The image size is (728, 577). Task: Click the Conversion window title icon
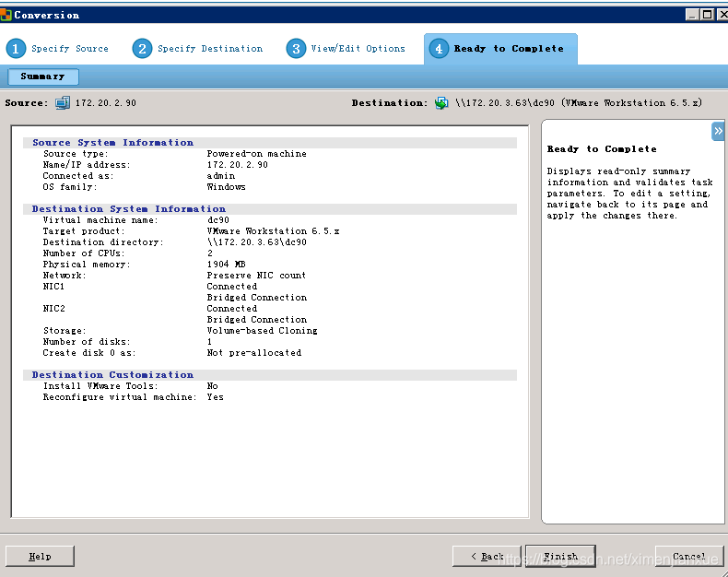(6, 15)
